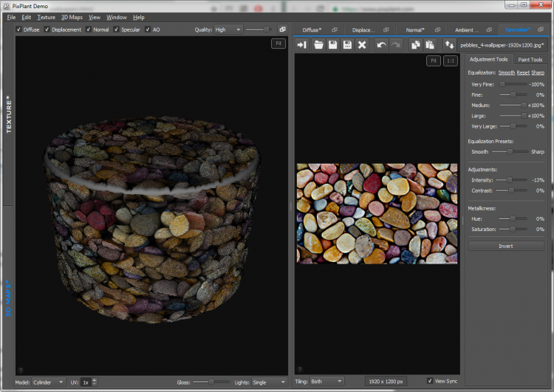Click the 1:1 zoom button in map view
This screenshot has height=392, width=554.
(x=451, y=61)
